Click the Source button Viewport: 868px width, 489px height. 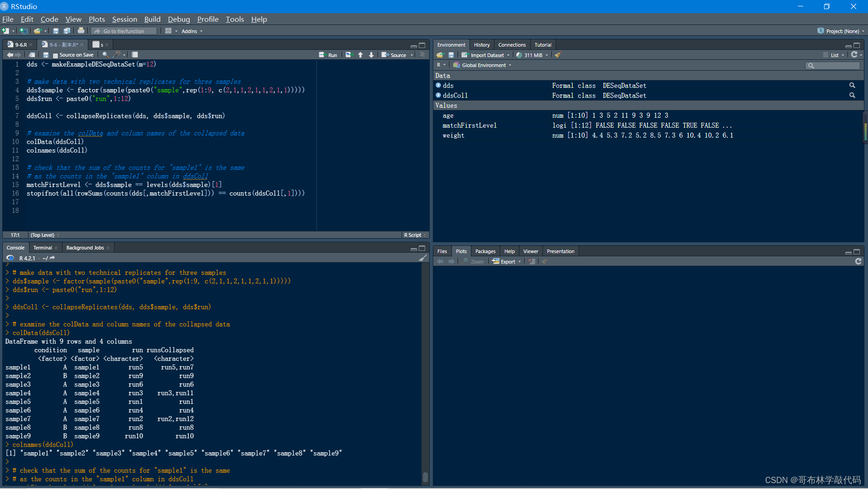394,55
